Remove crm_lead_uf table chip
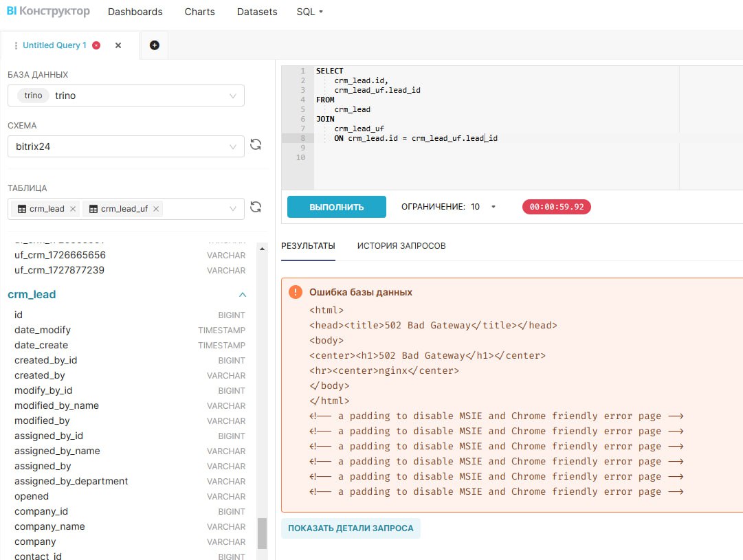 pyautogui.click(x=156, y=209)
